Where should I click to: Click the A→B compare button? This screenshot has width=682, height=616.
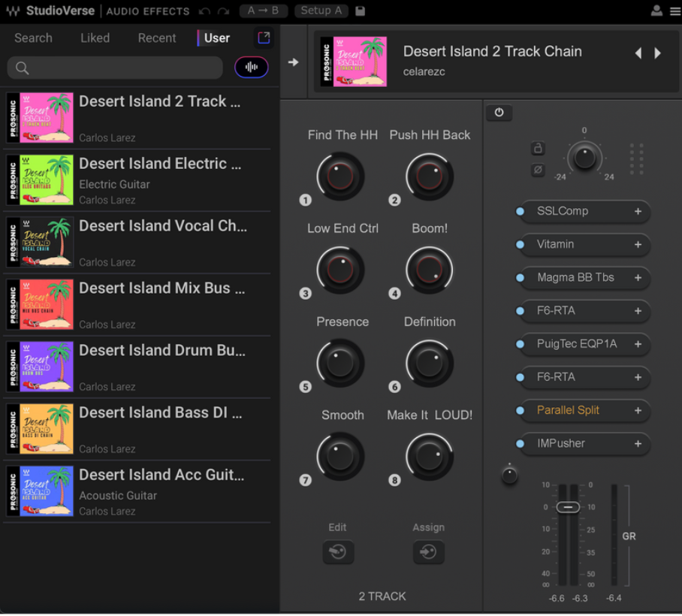pos(264,11)
